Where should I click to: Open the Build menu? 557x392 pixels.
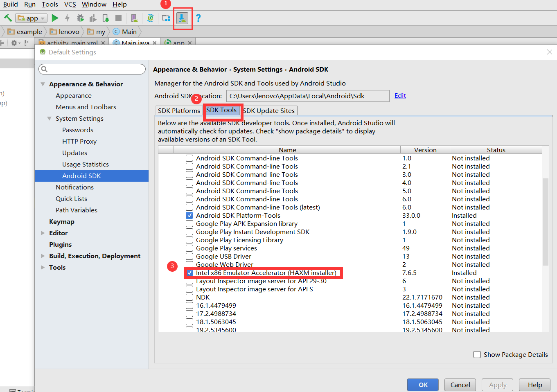[10, 4]
